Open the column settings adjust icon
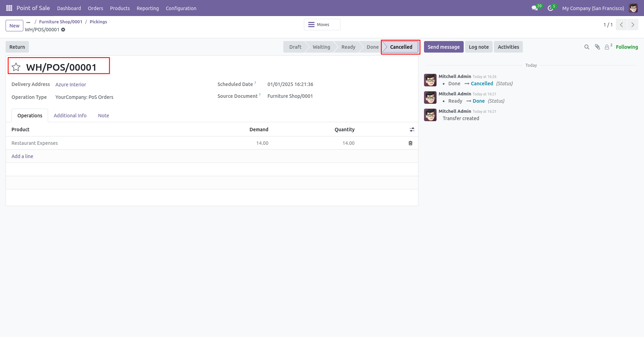This screenshot has width=644, height=337. point(412,130)
